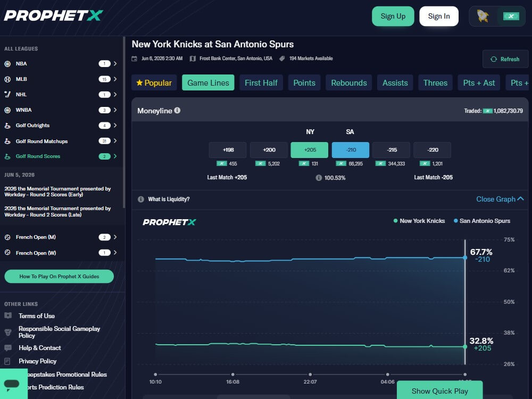Click the French Open (W) tennis icon
Viewport: 532px width, 399px height.
coord(7,252)
